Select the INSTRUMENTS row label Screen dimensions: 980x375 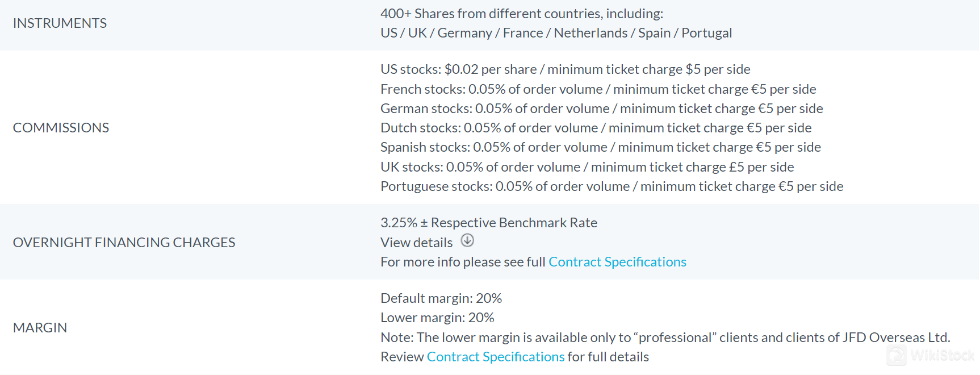coord(60,23)
